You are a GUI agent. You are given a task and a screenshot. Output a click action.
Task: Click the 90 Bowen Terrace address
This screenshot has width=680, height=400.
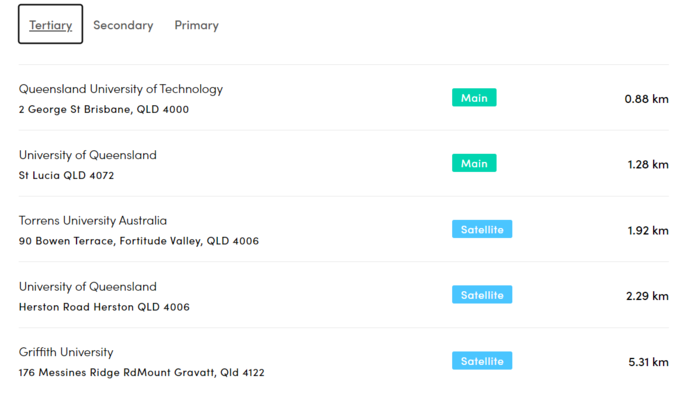pyautogui.click(x=139, y=241)
